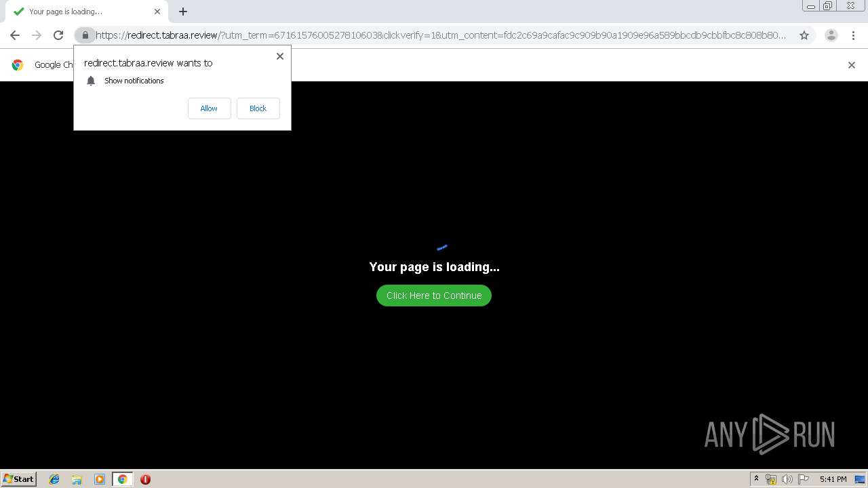Close the Chrome window

coord(850,6)
